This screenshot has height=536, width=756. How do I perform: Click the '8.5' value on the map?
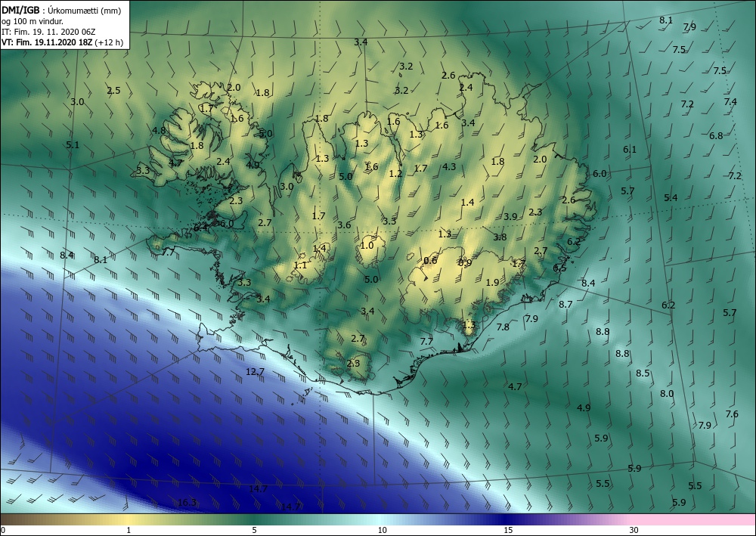point(643,373)
